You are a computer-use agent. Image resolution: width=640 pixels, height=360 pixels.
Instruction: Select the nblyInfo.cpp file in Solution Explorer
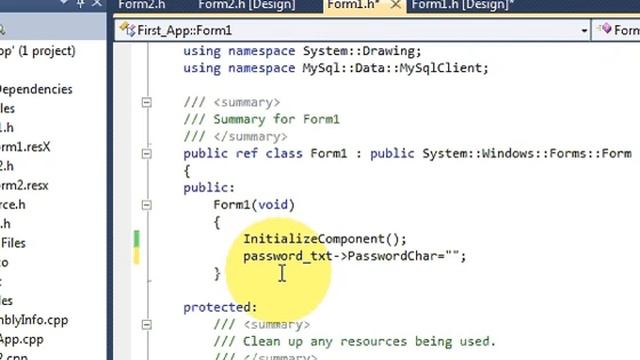(33, 320)
